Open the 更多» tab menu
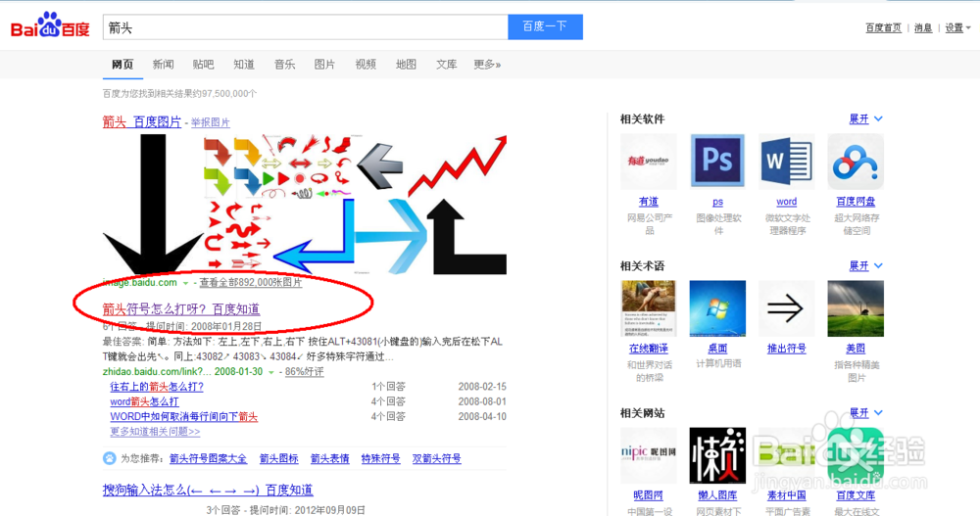 pos(487,65)
